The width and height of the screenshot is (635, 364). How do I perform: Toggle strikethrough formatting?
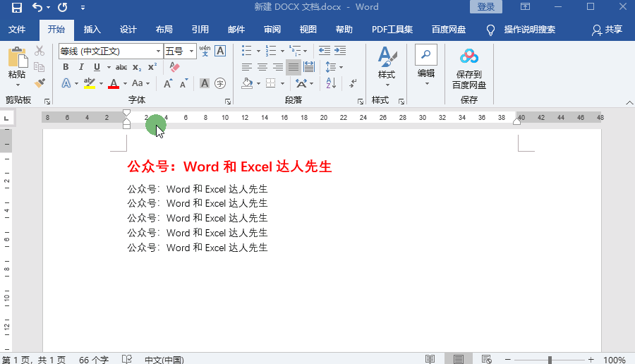[x=121, y=67]
